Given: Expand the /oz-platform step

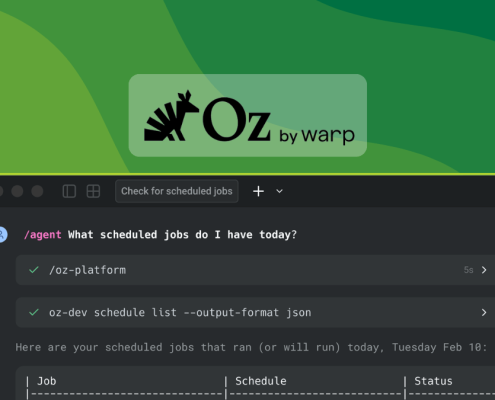Looking at the screenshot, I should point(484,270).
